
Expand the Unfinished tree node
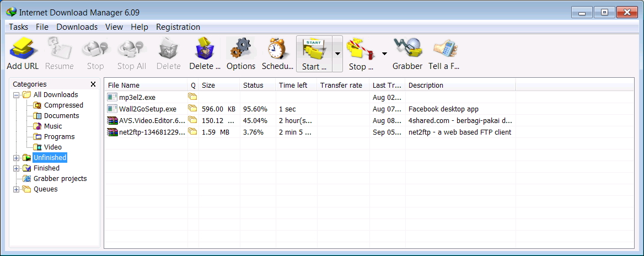tap(17, 157)
